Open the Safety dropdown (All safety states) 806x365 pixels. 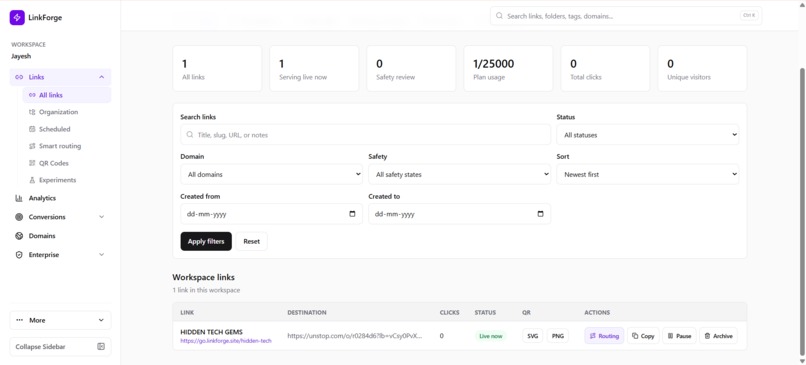click(x=460, y=174)
